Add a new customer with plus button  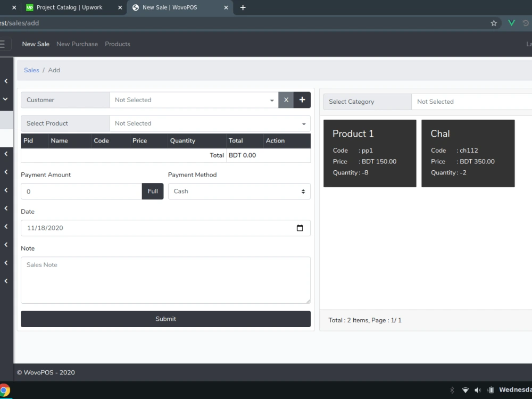[x=302, y=100]
